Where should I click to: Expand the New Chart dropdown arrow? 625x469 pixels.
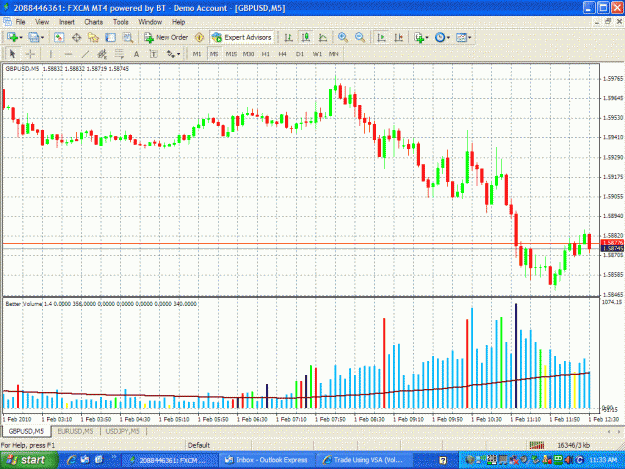tap(21, 38)
